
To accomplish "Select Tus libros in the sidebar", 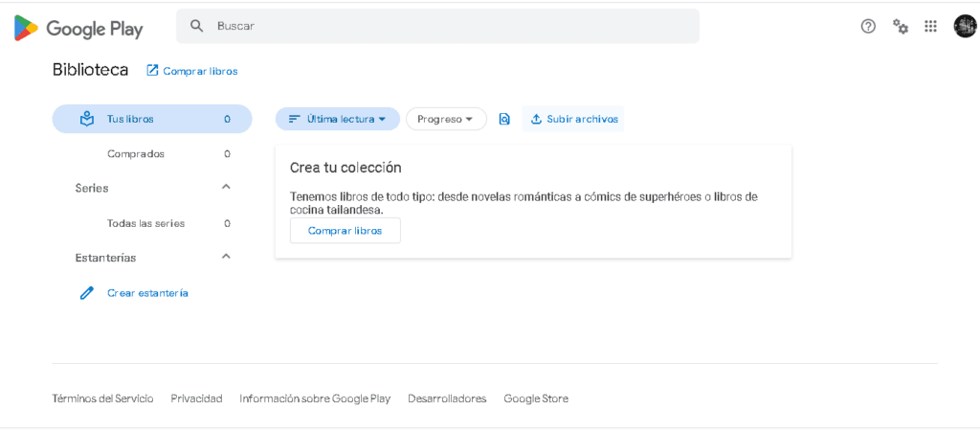I will [152, 119].
